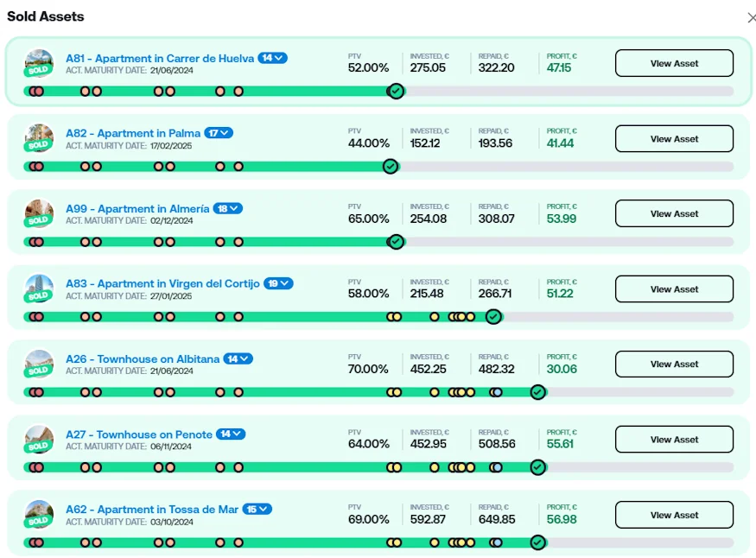Click View Asset for A27 Townhouse on Penote
The height and width of the screenshot is (558, 756).
click(x=674, y=440)
